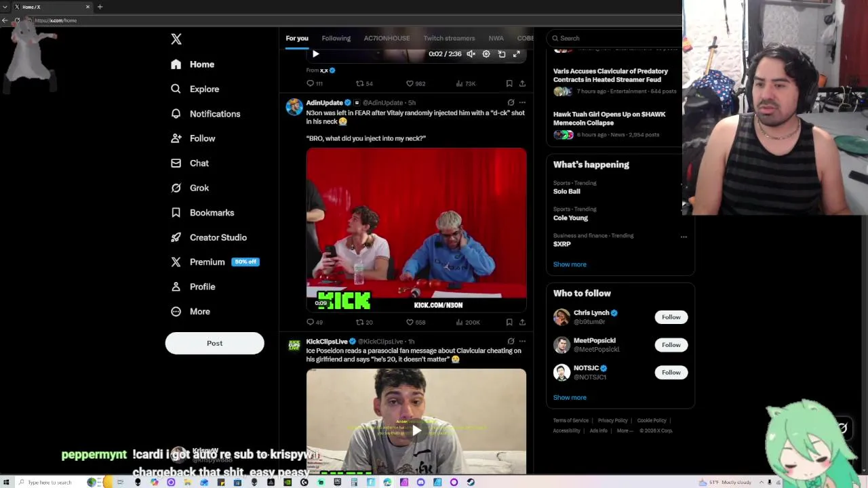Viewport: 868px width, 488px height.
Task: Follow Chris Lynch
Action: click(x=671, y=317)
